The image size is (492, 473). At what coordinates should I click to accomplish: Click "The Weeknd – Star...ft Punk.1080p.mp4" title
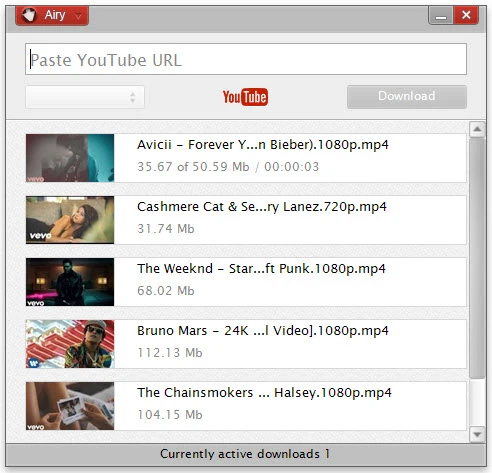click(x=261, y=269)
